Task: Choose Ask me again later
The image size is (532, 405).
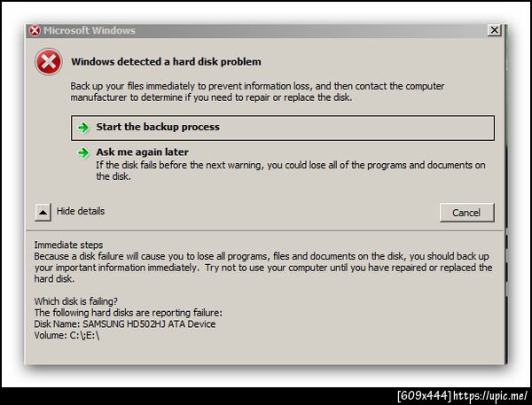Action: click(142, 152)
